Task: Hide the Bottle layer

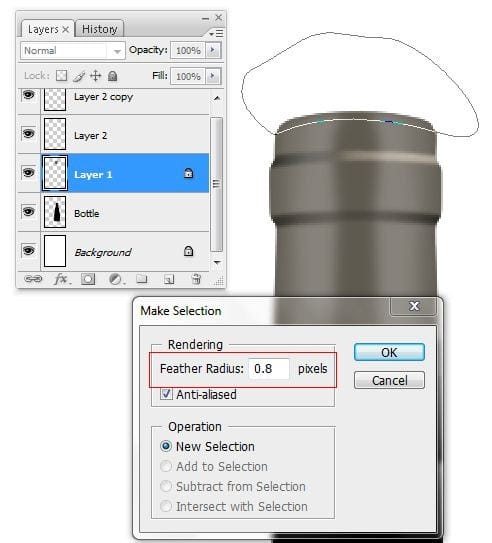Action: click(28, 212)
